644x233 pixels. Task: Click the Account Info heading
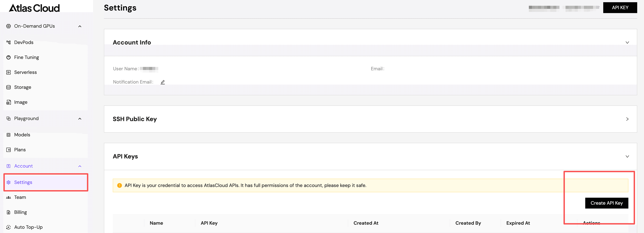point(132,42)
